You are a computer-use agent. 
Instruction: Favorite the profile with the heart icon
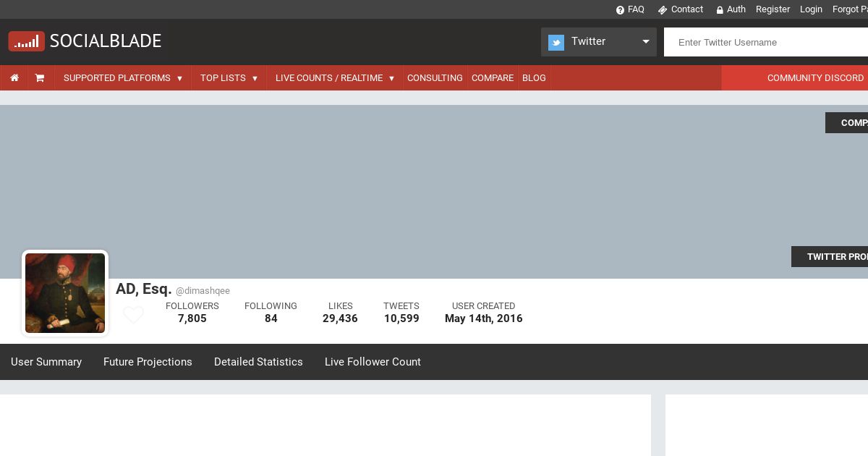tap(133, 314)
